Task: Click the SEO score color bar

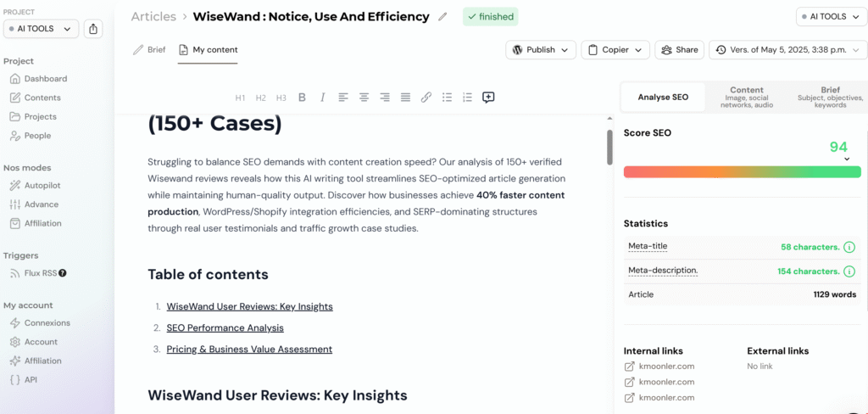Action: 743,172
